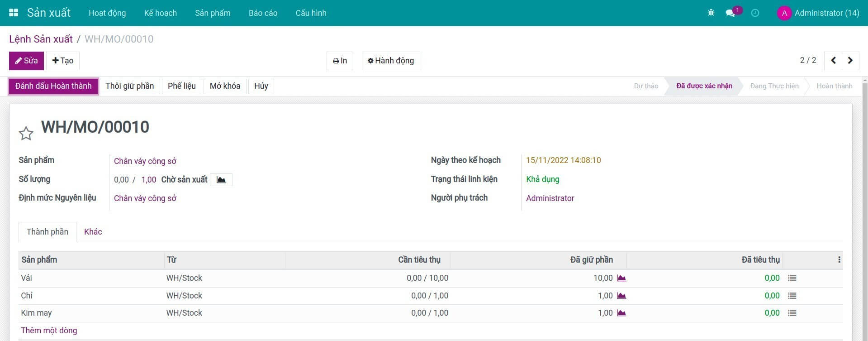This screenshot has width=868, height=341.
Task: Open column options menu in table header
Action: pos(839,259)
